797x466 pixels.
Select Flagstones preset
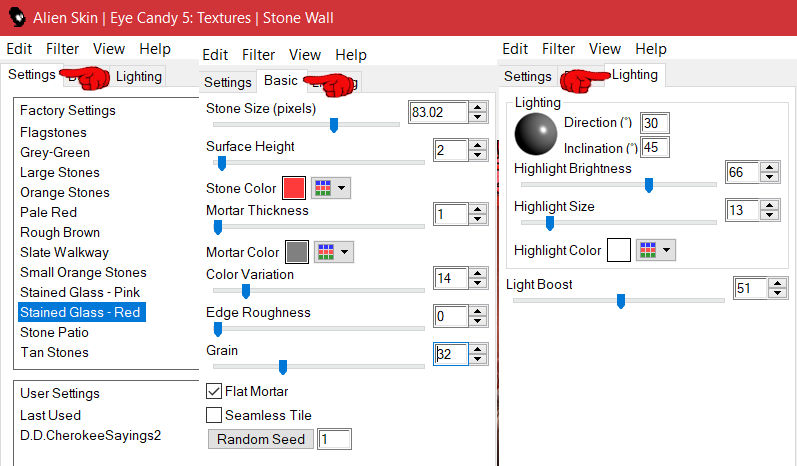coord(53,132)
